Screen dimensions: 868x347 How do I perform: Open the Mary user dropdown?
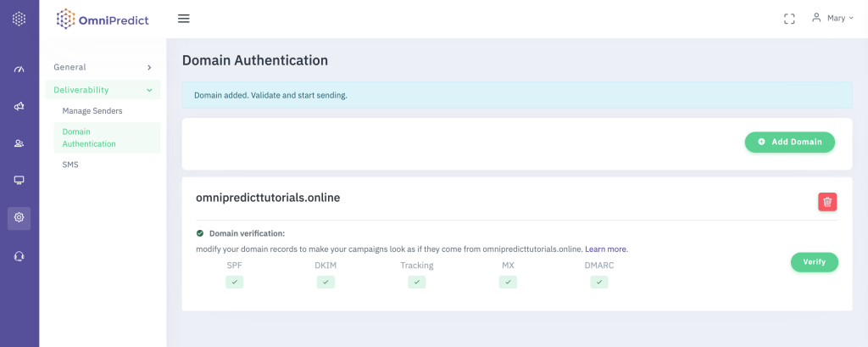832,18
